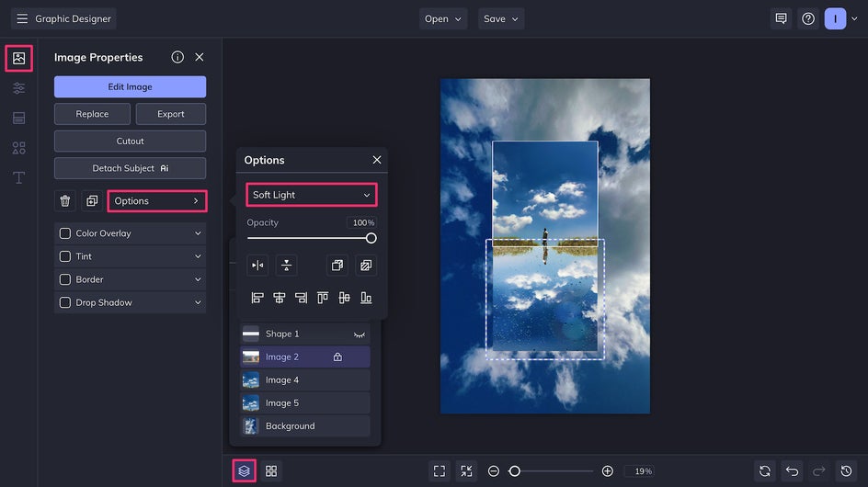Open the Options submenu

point(156,201)
